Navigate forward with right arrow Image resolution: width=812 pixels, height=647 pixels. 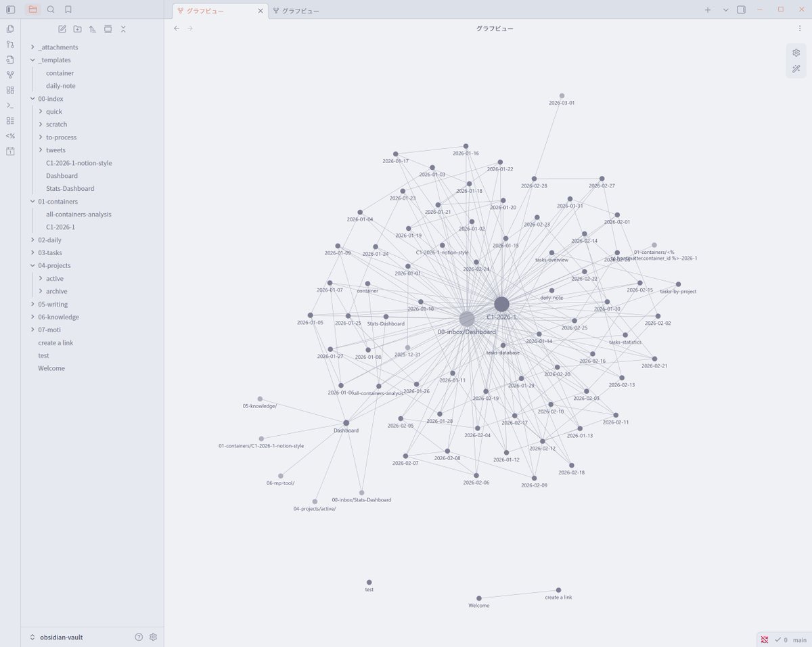pyautogui.click(x=190, y=28)
